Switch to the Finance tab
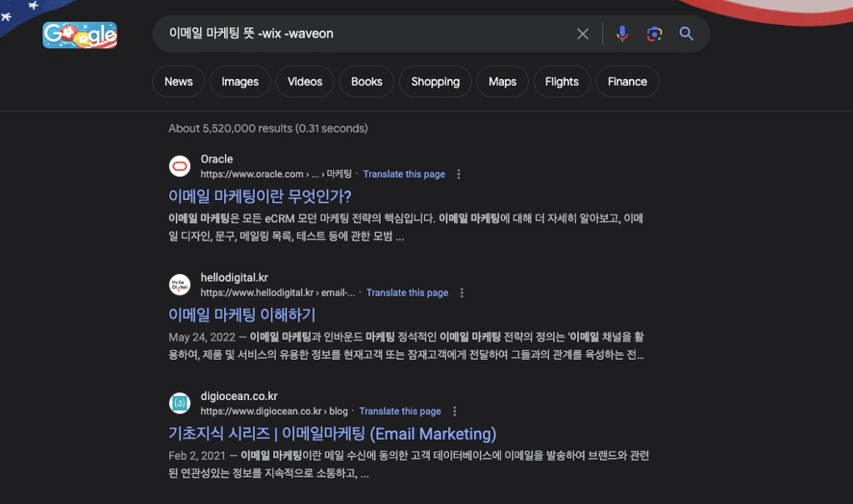The image size is (853, 504). (x=627, y=82)
